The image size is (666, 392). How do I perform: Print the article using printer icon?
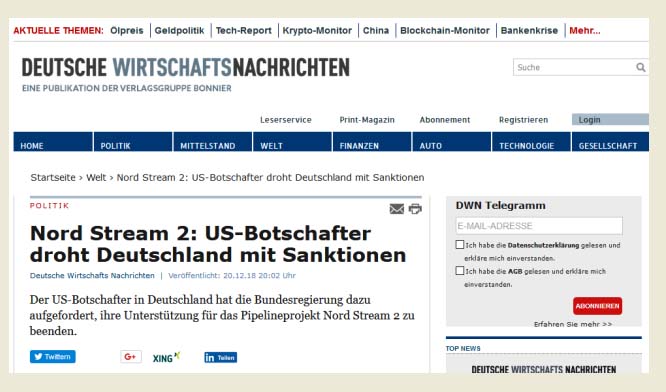pyautogui.click(x=415, y=209)
